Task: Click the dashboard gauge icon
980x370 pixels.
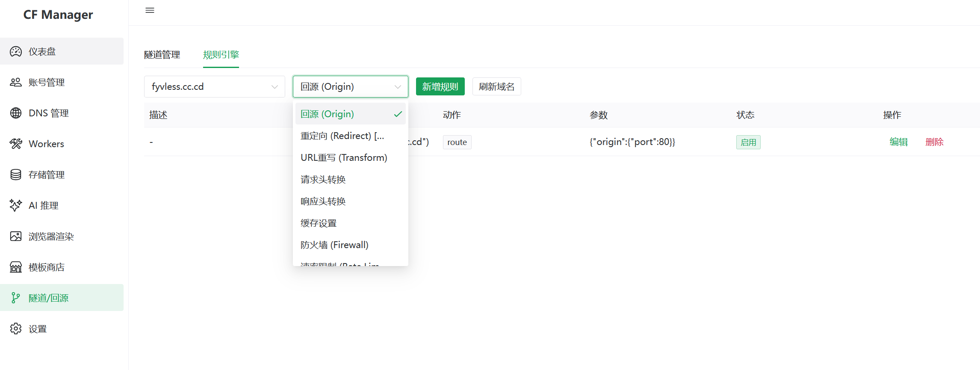Action: (x=16, y=51)
